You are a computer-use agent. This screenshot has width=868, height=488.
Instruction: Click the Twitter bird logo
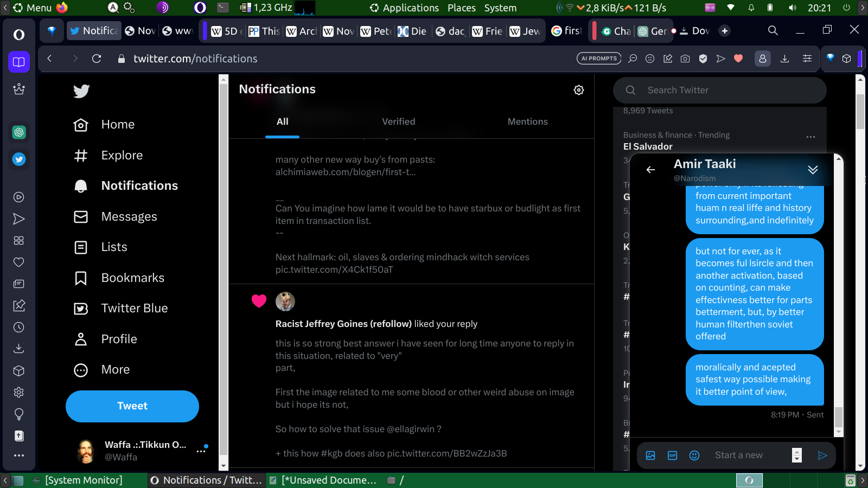81,91
